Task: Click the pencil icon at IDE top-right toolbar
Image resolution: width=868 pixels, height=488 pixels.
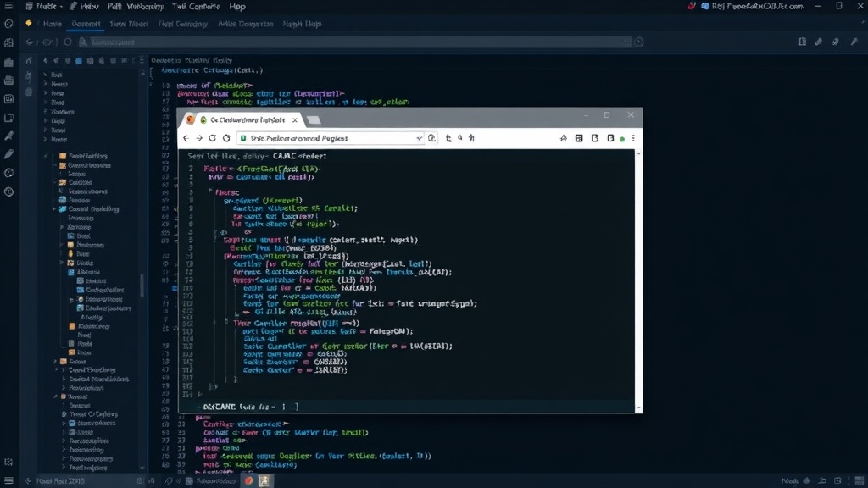Action: coord(854,42)
